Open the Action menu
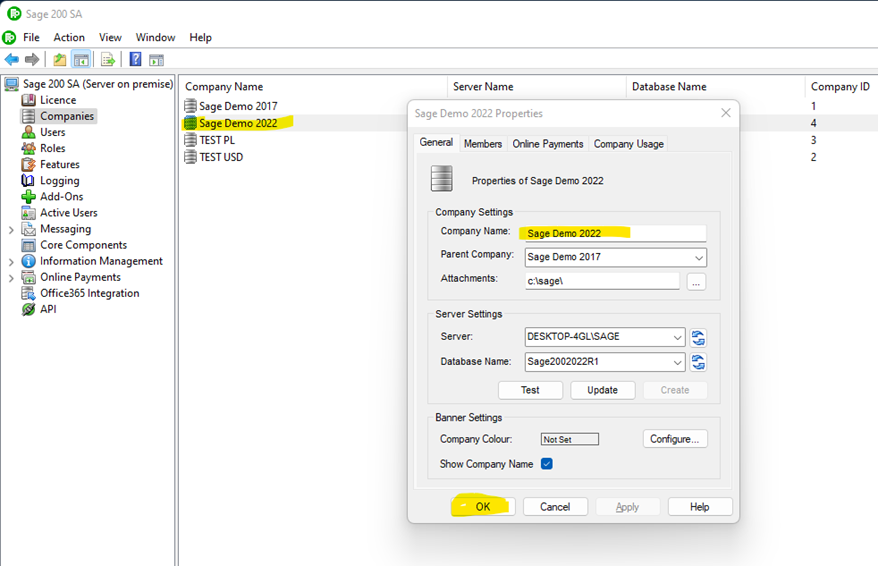The width and height of the screenshot is (878, 566). pyautogui.click(x=69, y=38)
